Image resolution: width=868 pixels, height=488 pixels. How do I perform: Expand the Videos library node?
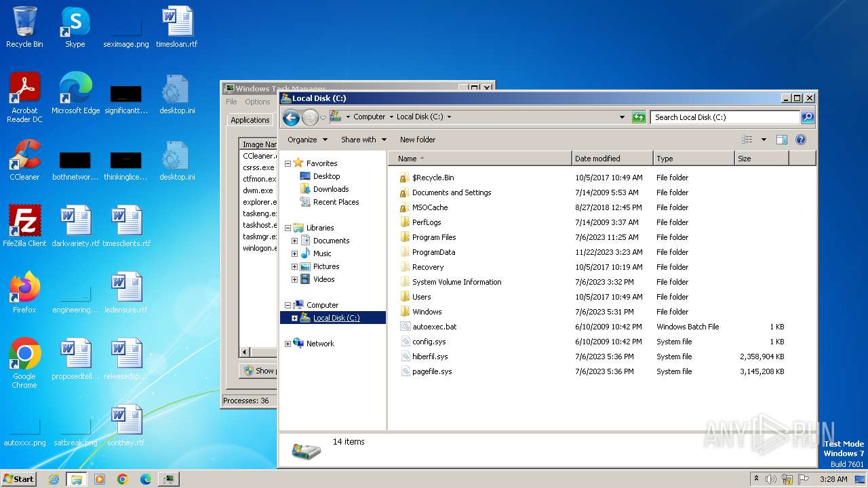click(x=294, y=279)
